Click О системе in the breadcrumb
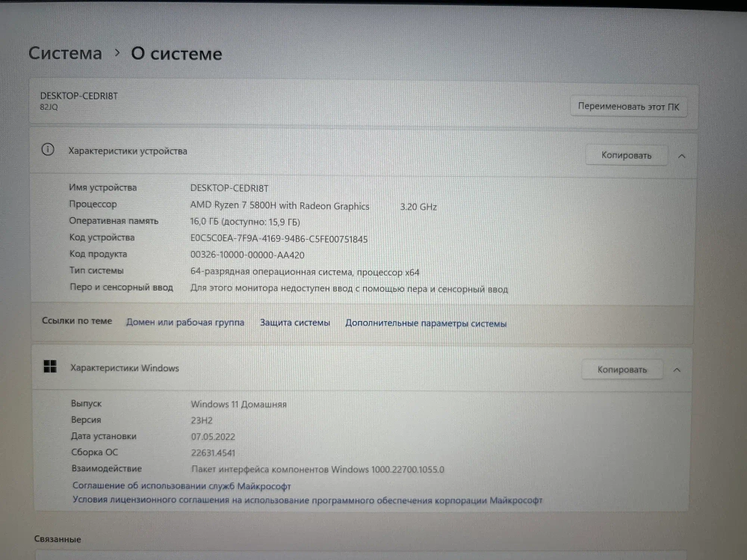The image size is (747, 560). (176, 53)
